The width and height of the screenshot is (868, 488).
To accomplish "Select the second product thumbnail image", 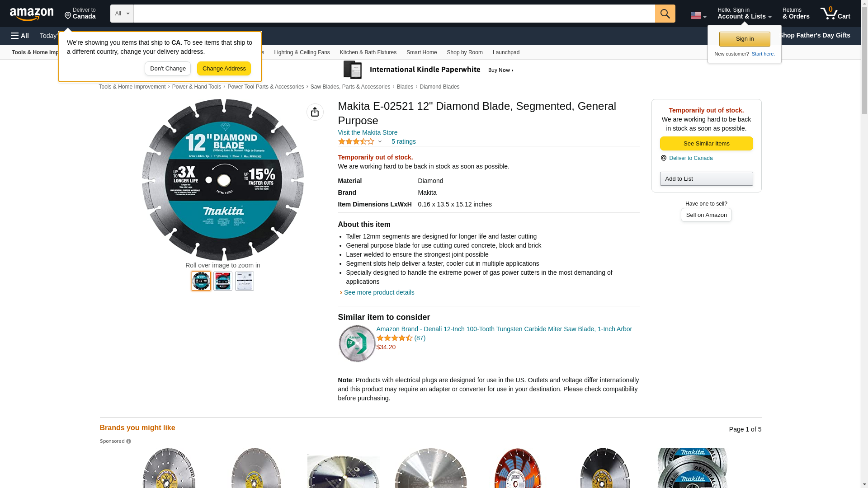I will click(x=223, y=281).
